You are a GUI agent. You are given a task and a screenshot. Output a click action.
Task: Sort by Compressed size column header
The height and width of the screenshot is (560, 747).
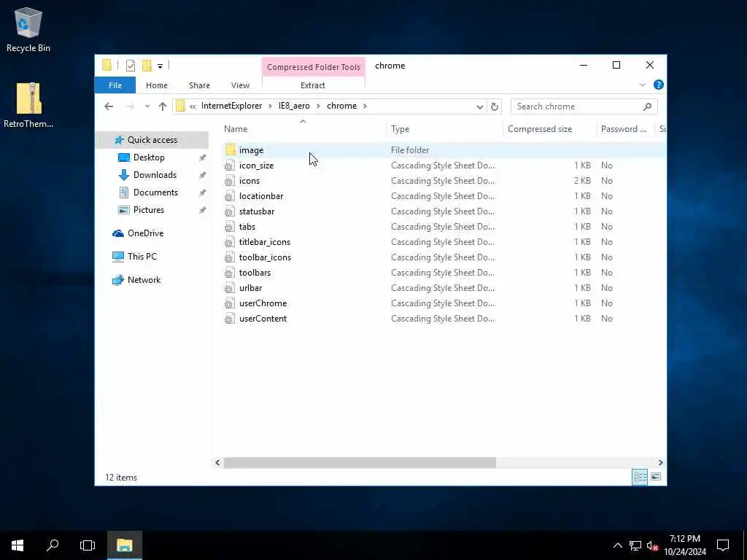[x=549, y=129]
